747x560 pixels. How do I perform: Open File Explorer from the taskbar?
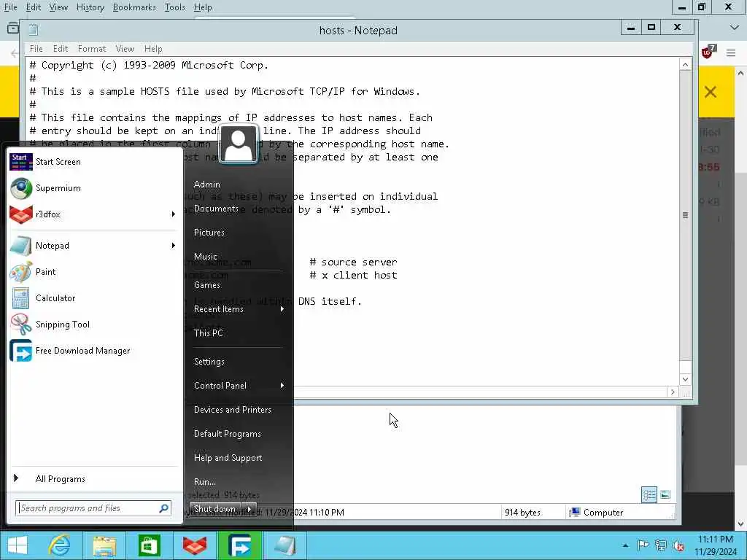click(104, 545)
